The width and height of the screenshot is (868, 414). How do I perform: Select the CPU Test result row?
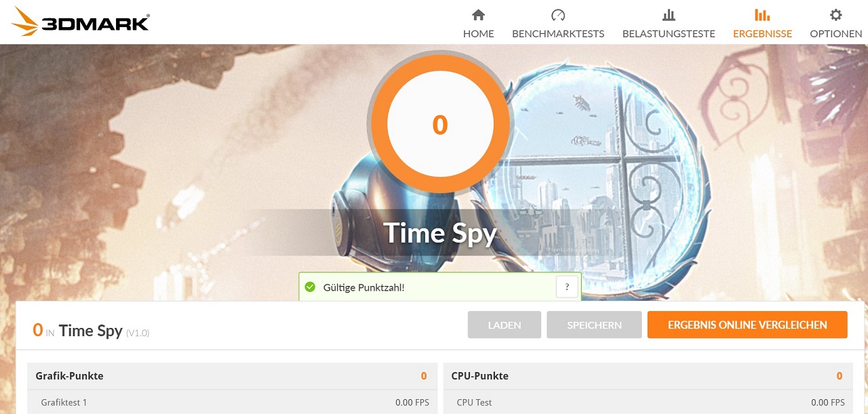click(648, 402)
